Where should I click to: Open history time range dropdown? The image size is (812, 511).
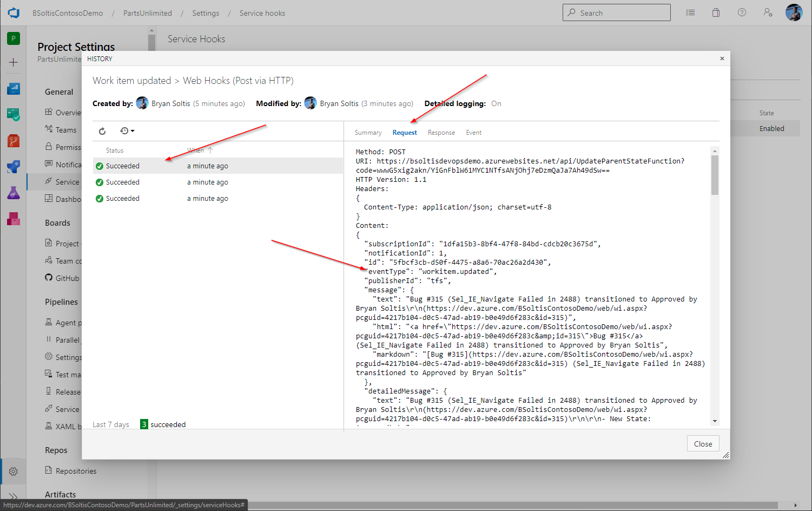point(127,131)
